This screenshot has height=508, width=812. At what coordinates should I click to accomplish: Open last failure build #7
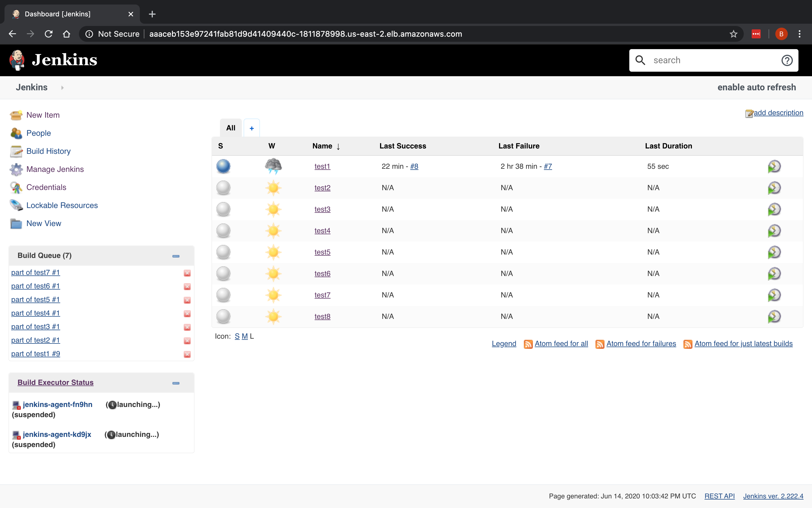coord(548,166)
